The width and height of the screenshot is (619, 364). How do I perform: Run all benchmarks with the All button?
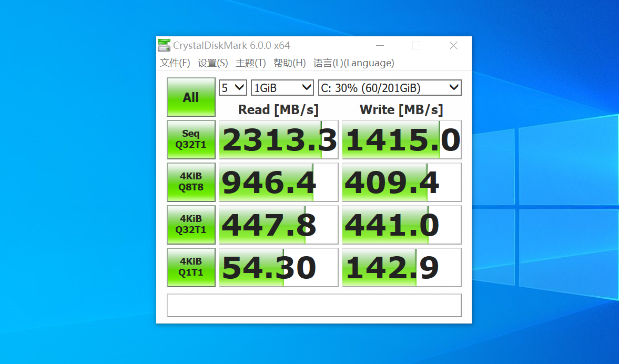pos(191,97)
